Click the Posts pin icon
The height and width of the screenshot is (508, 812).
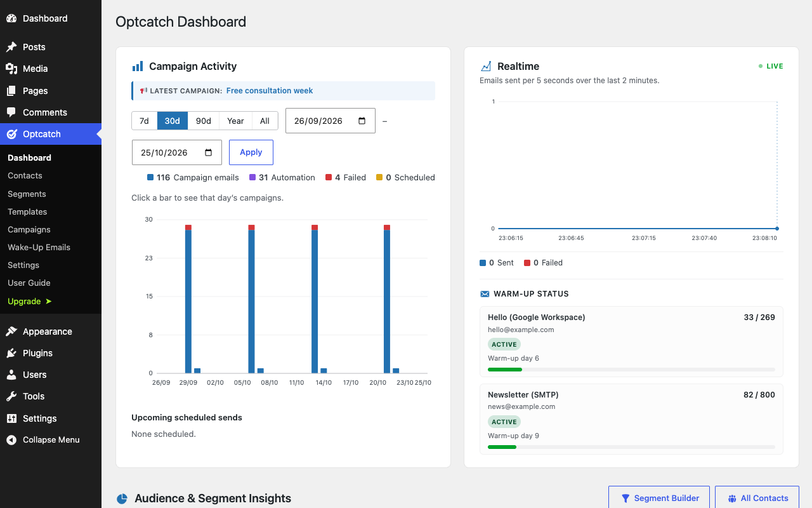pos(11,47)
